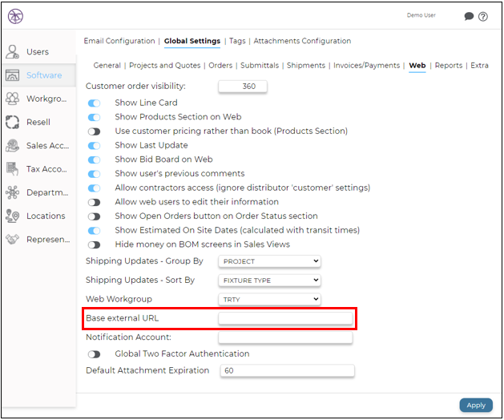Open Extra sub-tab
The width and height of the screenshot is (504, 420).
tap(479, 65)
